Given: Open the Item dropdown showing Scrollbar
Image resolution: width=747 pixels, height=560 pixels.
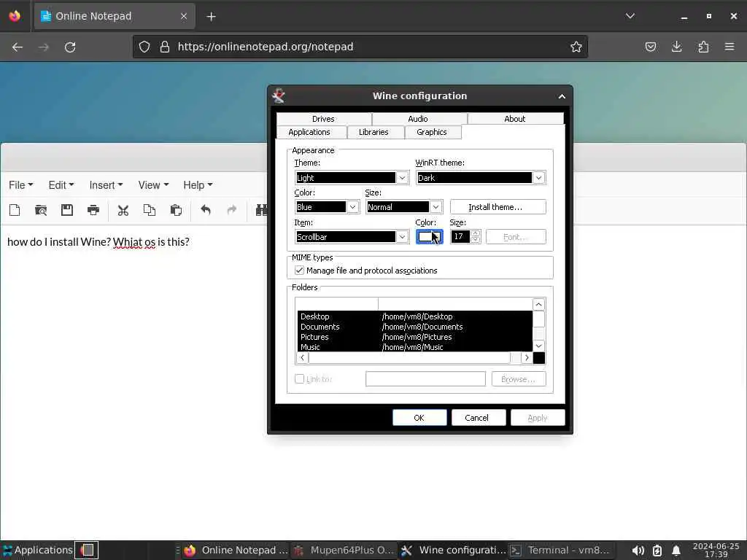Looking at the screenshot, I should coord(352,237).
